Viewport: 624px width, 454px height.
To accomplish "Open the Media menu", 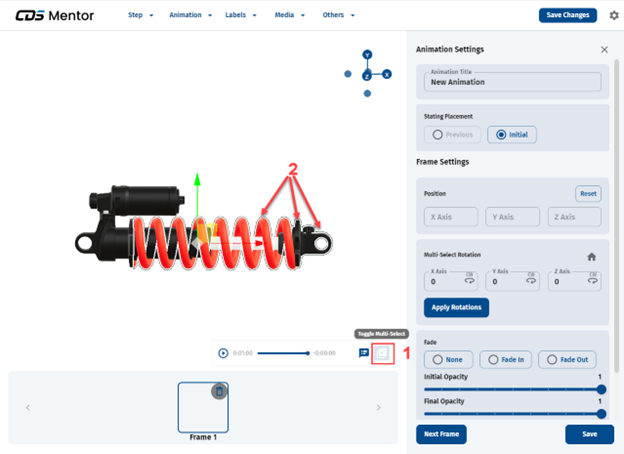I will click(289, 16).
